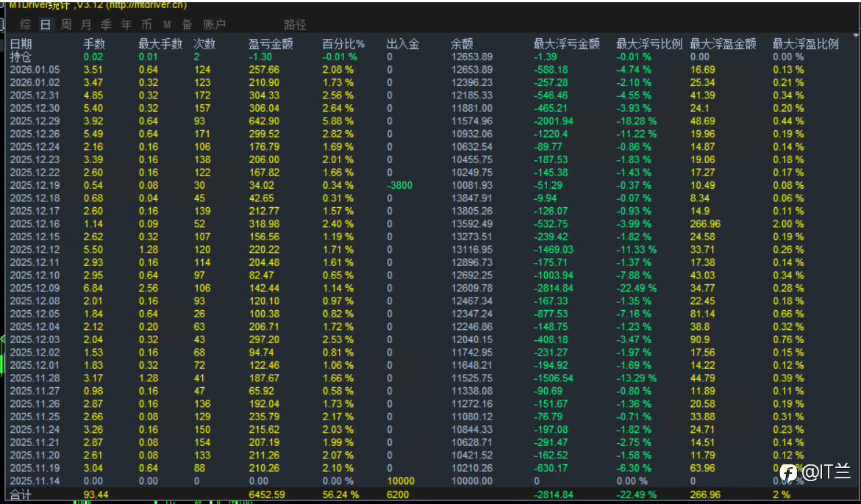This screenshot has width=861, height=504.
Task: Select the 2025.12.19 date row
Action: tap(35, 185)
